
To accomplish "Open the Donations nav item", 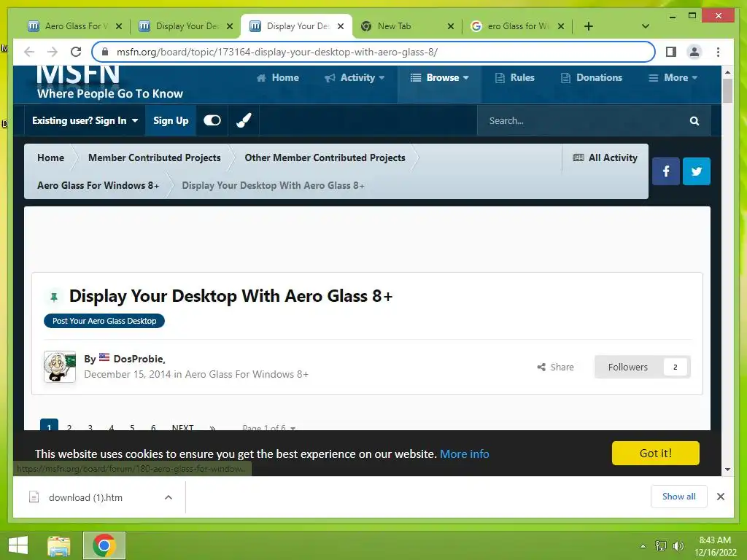I will point(591,77).
